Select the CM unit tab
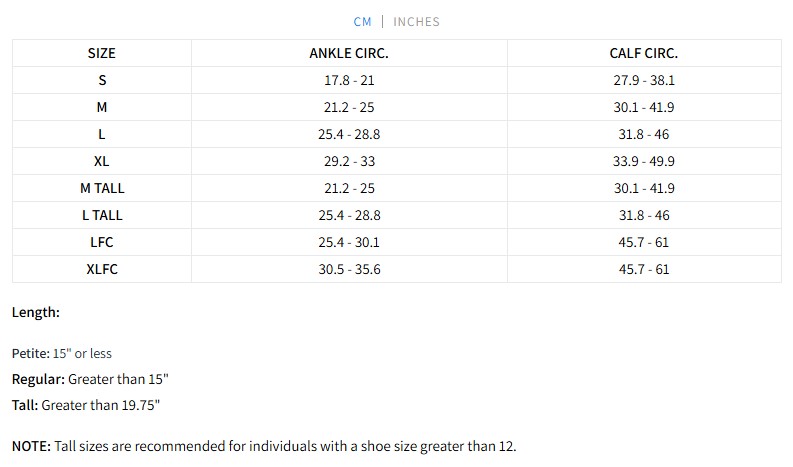793x467 pixels. point(362,21)
